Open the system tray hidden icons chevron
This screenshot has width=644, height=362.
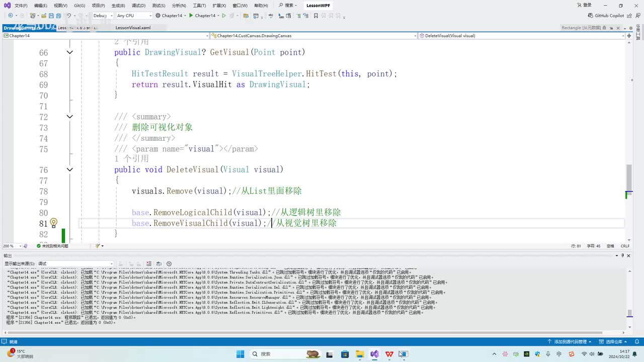(x=494, y=354)
